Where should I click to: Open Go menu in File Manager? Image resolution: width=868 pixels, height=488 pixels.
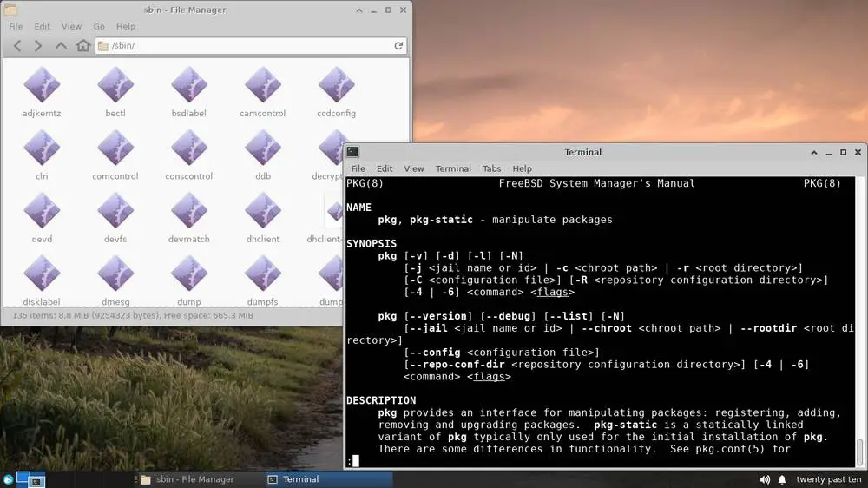[99, 26]
